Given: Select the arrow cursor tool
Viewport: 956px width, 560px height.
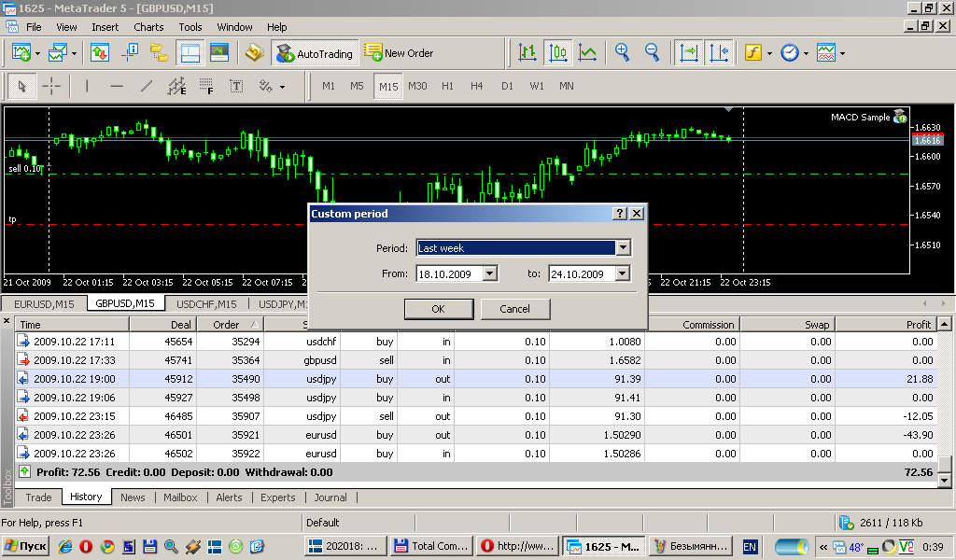Looking at the screenshot, I should click(x=22, y=87).
